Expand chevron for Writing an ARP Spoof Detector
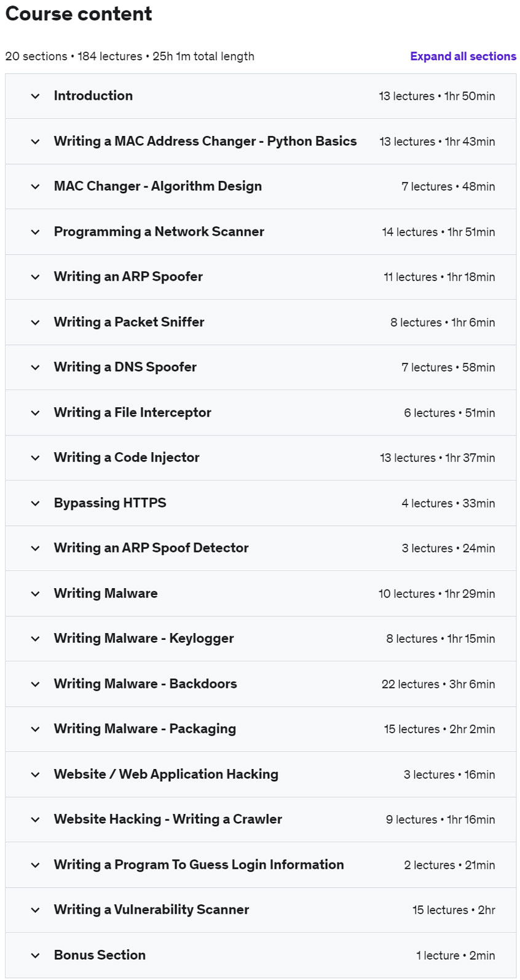The image size is (520, 980). point(35,548)
